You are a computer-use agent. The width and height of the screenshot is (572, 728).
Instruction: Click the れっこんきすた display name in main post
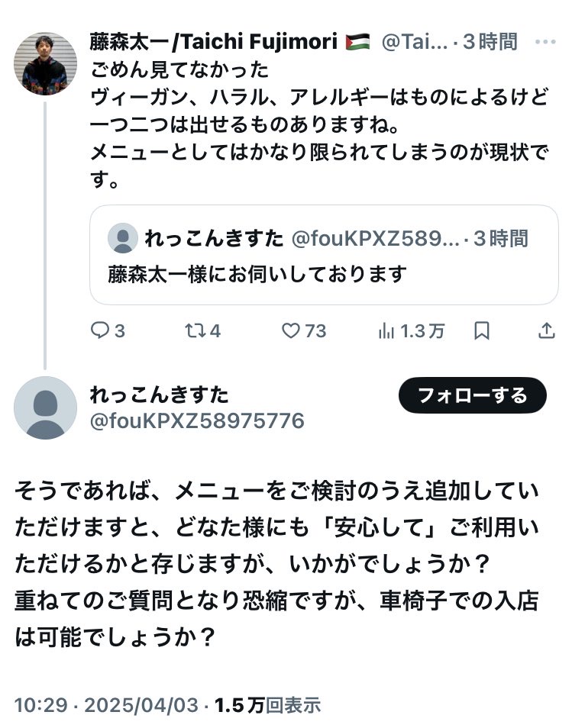pyautogui.click(x=159, y=395)
